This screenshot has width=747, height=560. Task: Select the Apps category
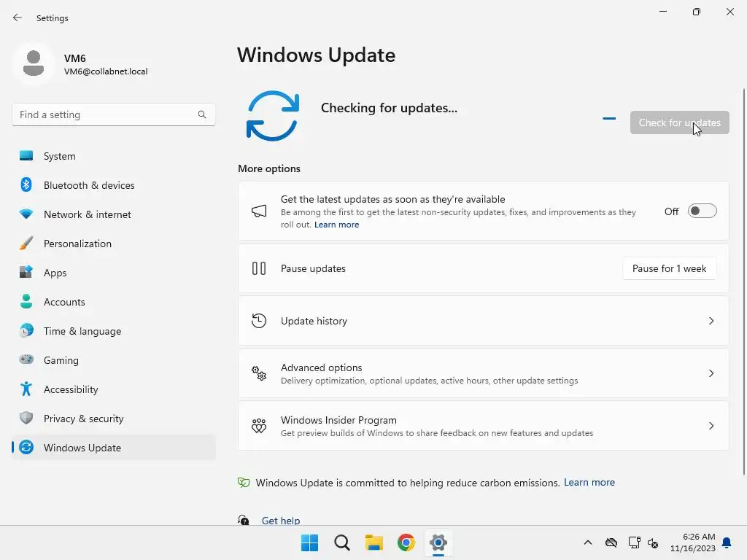[115, 273]
